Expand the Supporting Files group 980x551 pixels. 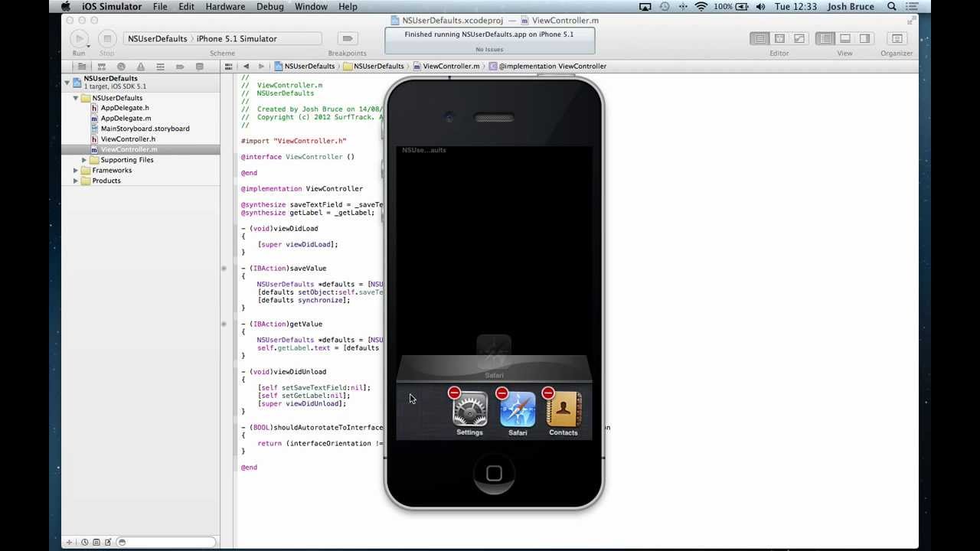(x=84, y=160)
